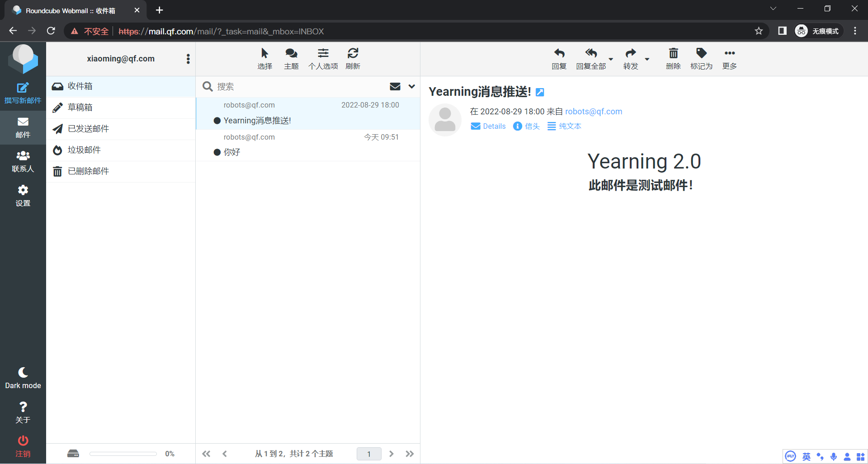The height and width of the screenshot is (464, 868).
Task: Go to last page of message list
Action: coord(410,454)
